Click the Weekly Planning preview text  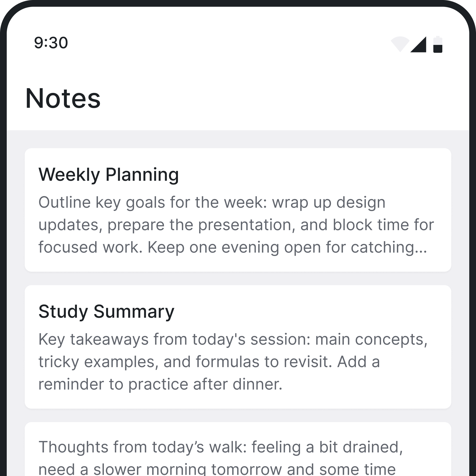[x=233, y=225]
